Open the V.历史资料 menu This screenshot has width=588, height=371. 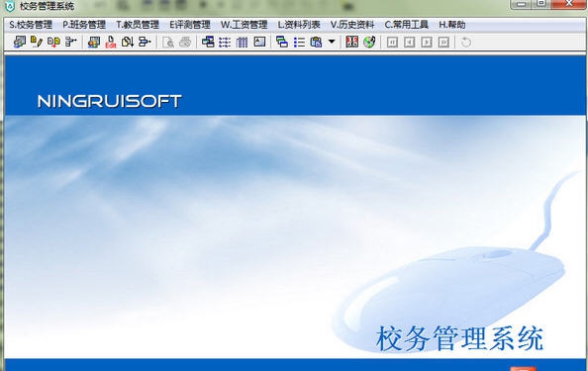click(x=352, y=25)
